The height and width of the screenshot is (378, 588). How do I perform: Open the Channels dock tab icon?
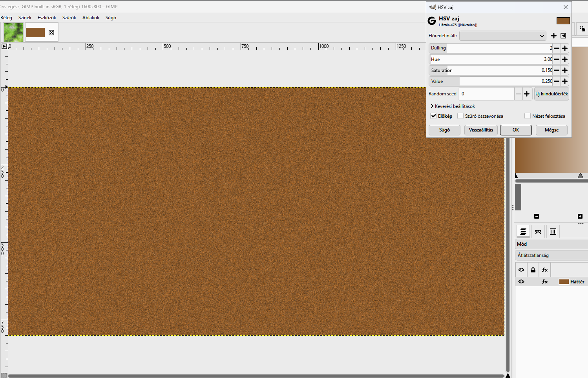[553, 232]
